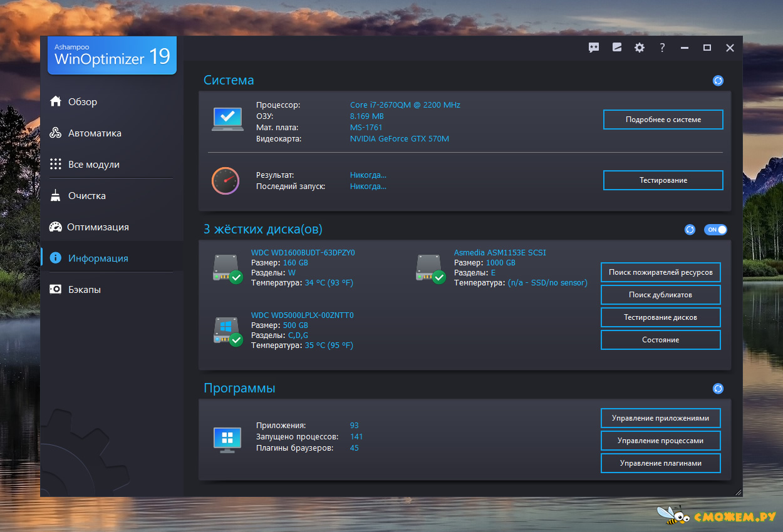Open Все модули in the sidebar
Image resolution: width=783 pixels, height=532 pixels.
(x=111, y=164)
